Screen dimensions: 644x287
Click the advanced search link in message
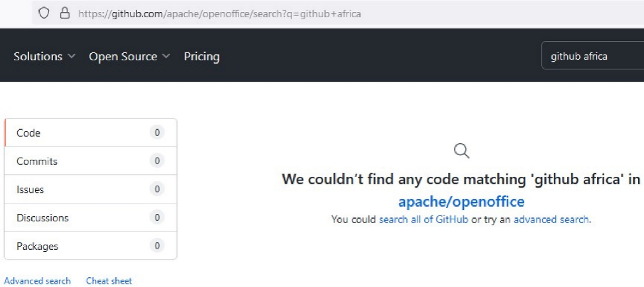coord(551,219)
